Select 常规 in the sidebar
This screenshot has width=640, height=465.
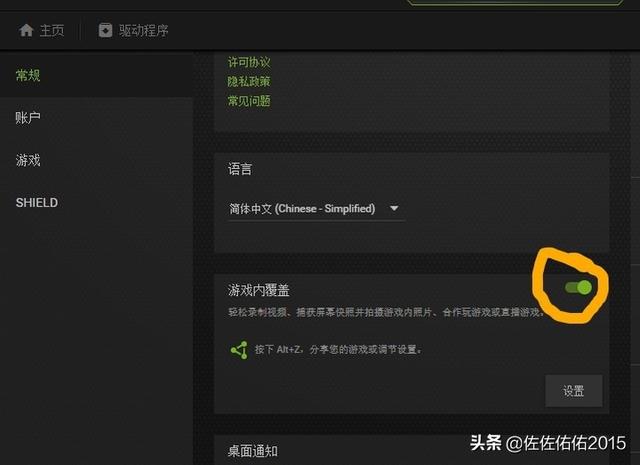(28, 75)
